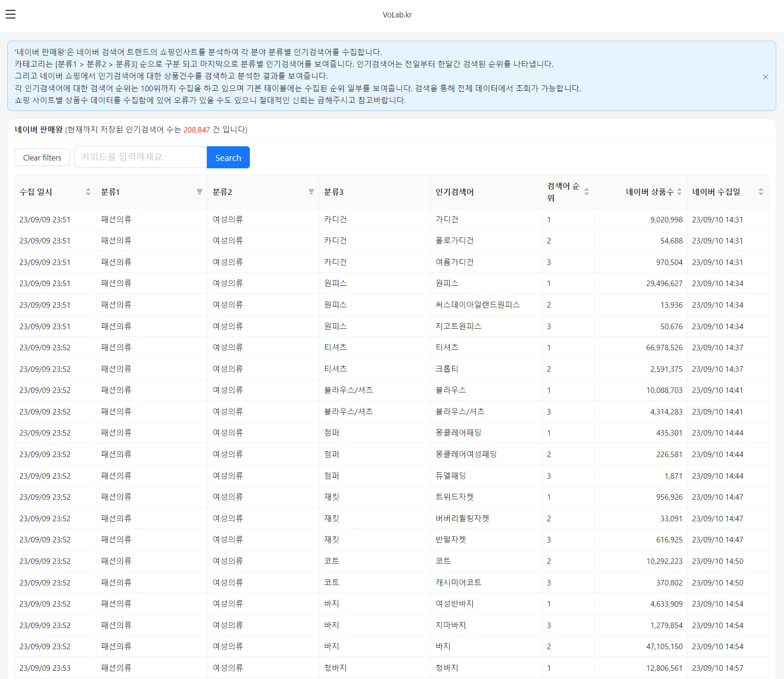Click product count 47,105,150
The image size is (784, 679).
(664, 646)
